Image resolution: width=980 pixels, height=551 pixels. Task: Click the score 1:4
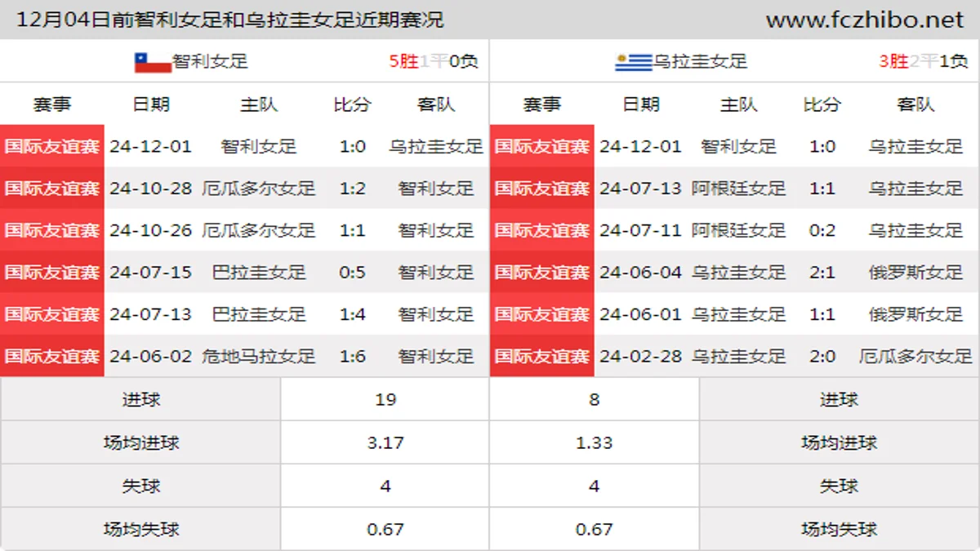click(x=353, y=314)
